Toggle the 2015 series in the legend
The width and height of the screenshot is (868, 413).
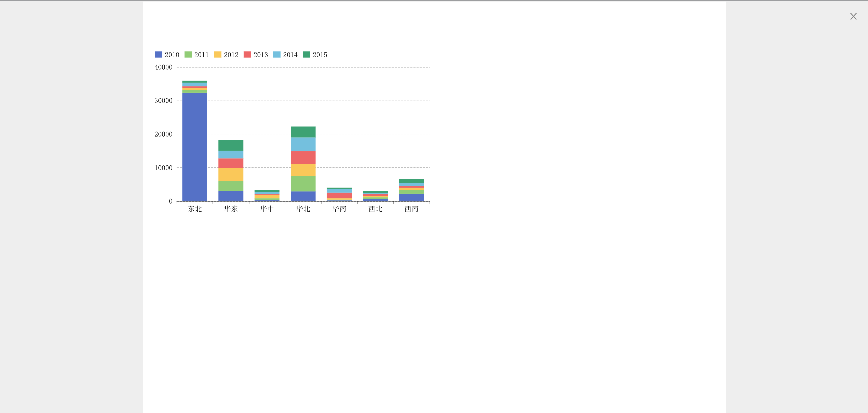(x=315, y=55)
